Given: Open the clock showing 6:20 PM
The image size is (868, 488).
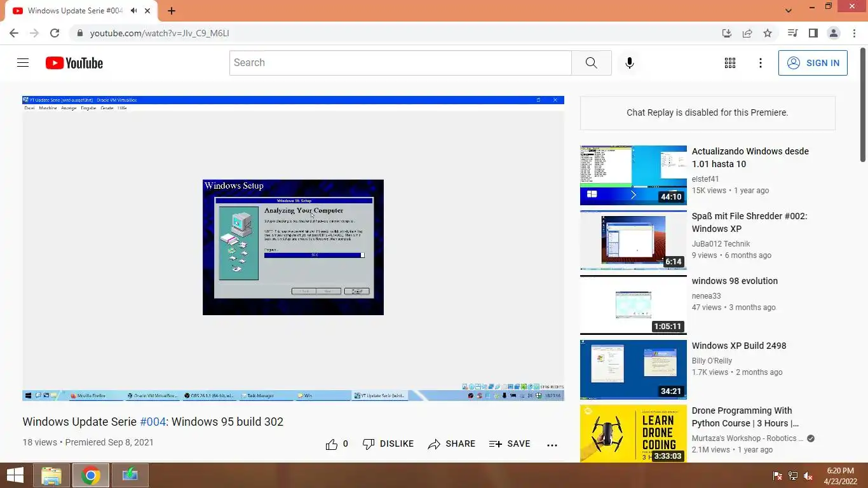Looking at the screenshot, I should pos(840,476).
